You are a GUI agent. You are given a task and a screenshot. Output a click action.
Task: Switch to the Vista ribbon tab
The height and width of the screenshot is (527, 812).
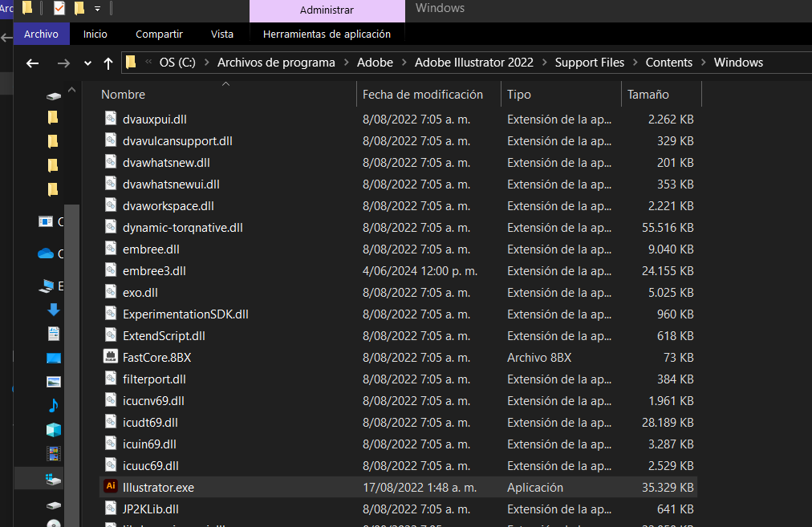pos(221,34)
